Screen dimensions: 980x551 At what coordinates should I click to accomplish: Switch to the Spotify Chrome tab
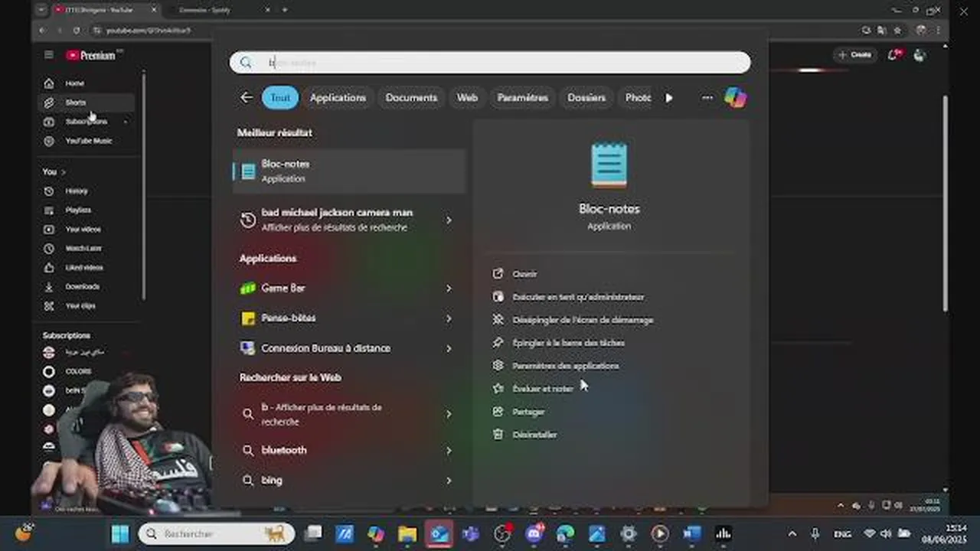(218, 10)
